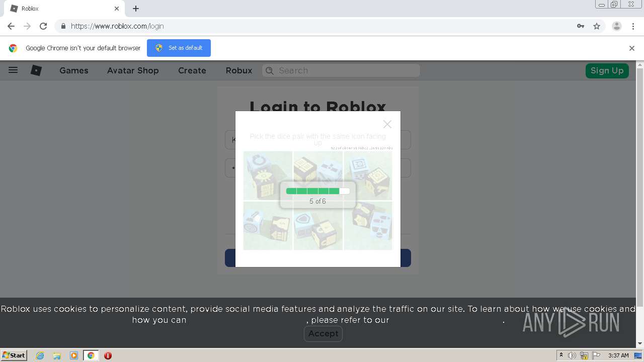Image resolution: width=644 pixels, height=362 pixels.
Task: Set Chrome as default browser
Action: [x=179, y=48]
